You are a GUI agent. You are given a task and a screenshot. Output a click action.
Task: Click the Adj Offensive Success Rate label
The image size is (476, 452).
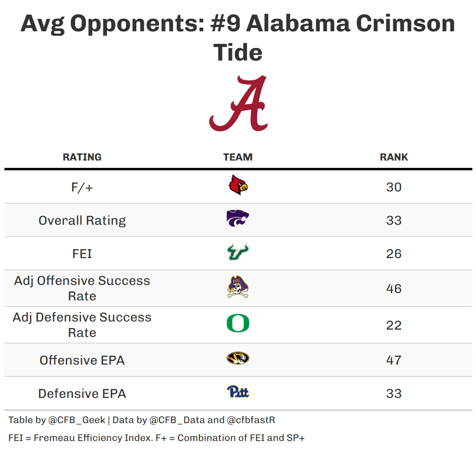click(82, 288)
